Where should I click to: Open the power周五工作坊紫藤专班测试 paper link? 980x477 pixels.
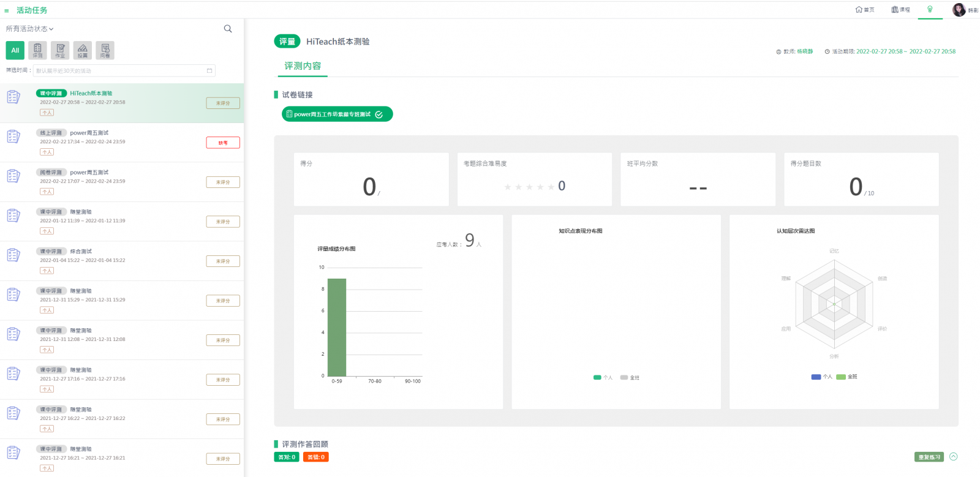(336, 115)
